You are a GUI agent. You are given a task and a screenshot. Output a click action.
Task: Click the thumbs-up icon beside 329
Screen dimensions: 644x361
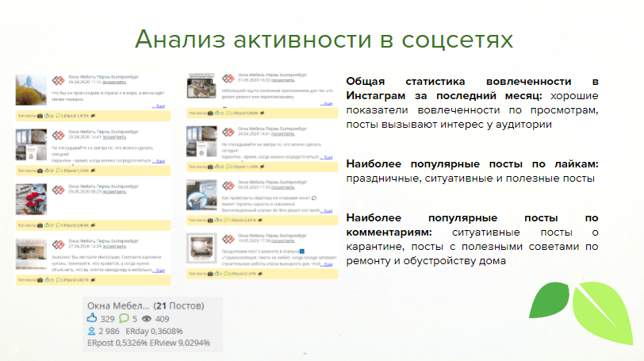pyautogui.click(x=92, y=318)
